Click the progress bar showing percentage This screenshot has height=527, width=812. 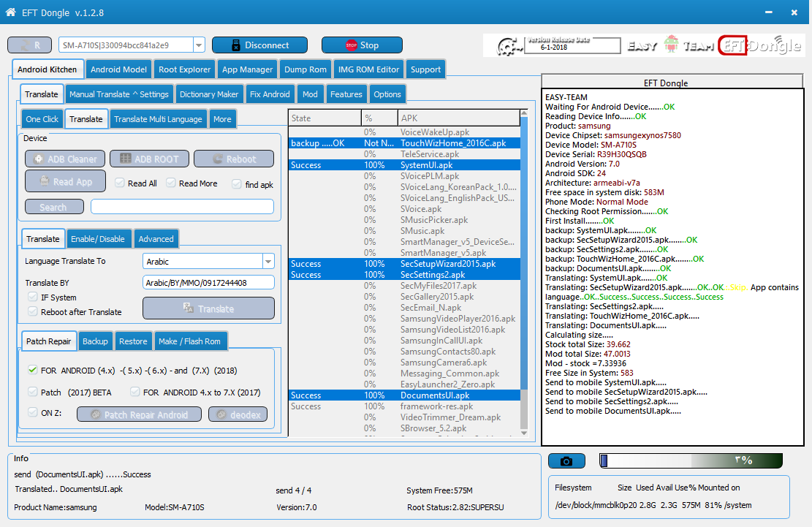[691, 460]
